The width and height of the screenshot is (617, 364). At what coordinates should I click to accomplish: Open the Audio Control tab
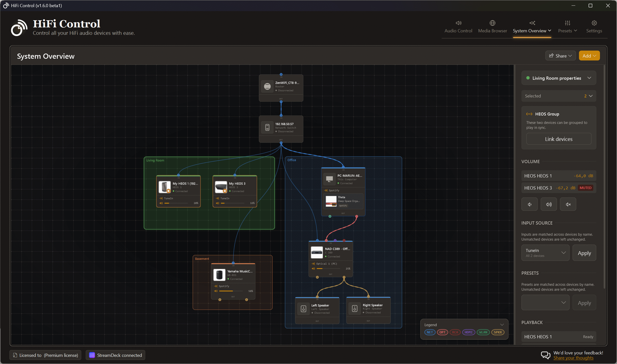[458, 27]
